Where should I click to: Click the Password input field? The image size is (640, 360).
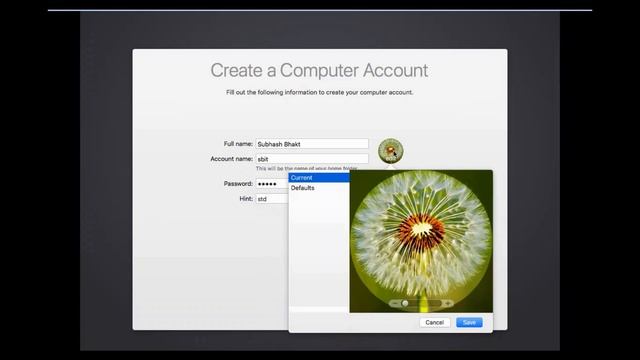click(x=272, y=184)
